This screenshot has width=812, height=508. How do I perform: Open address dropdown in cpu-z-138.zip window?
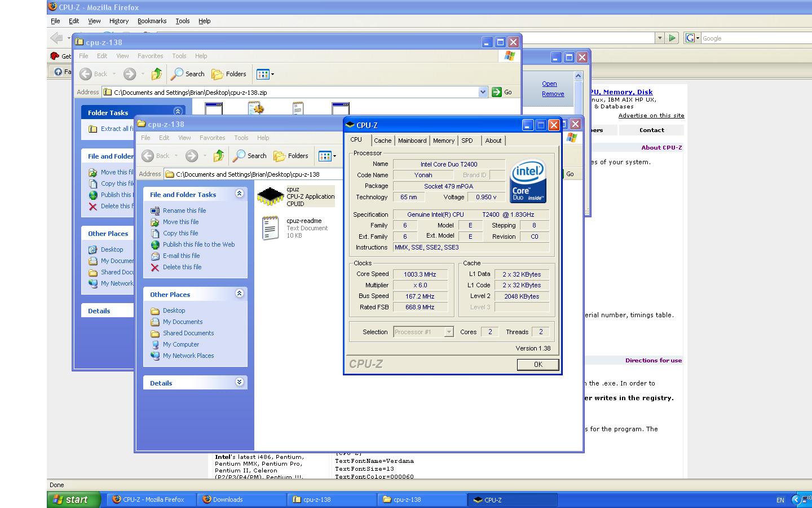coord(483,92)
